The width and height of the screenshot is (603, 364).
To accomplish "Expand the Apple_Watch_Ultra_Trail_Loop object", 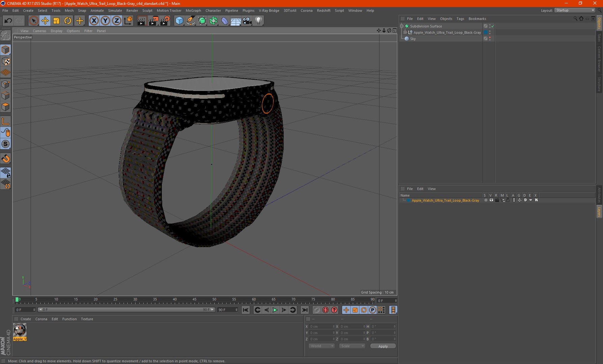I will pyautogui.click(x=405, y=32).
